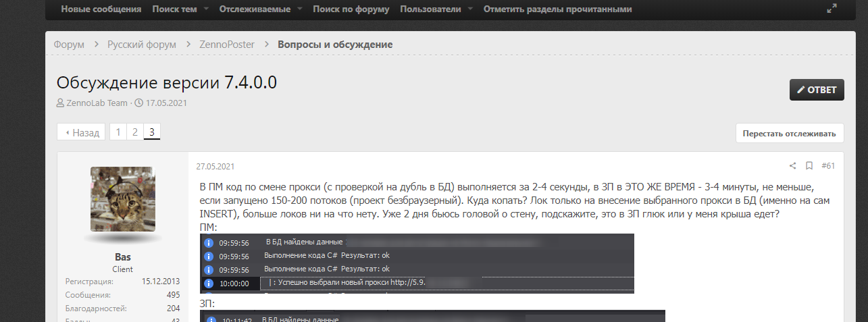
Task: Toggle the full-width expand icon
Action: (x=832, y=9)
